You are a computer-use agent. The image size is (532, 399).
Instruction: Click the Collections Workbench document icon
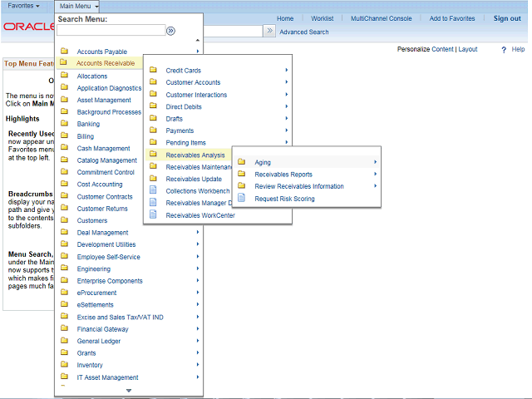coord(153,190)
